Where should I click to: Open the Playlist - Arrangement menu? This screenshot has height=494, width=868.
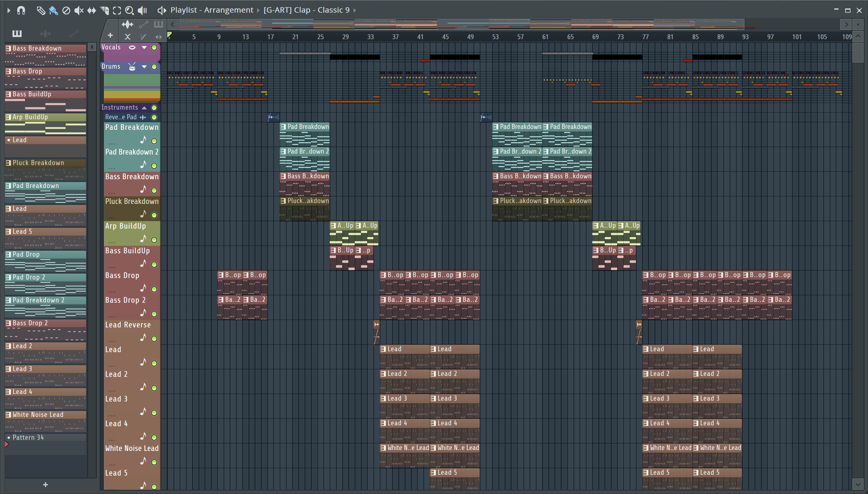pyautogui.click(x=212, y=10)
